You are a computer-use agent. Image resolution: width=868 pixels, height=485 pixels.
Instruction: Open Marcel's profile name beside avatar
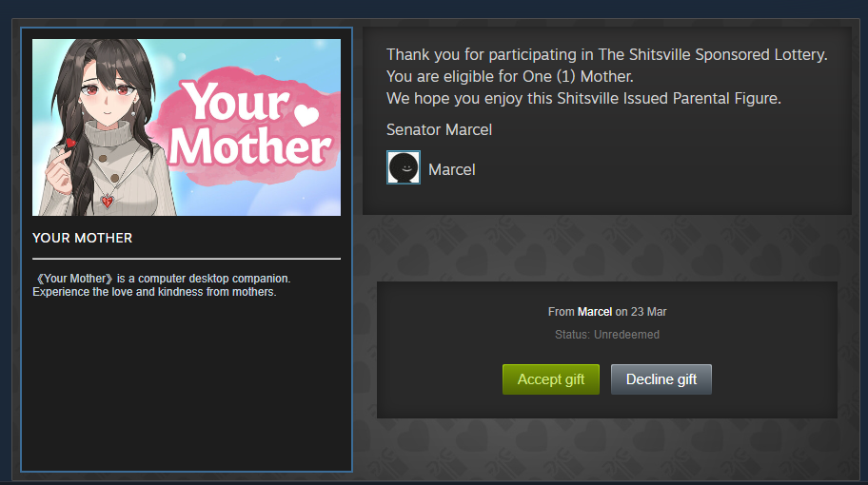click(x=452, y=170)
